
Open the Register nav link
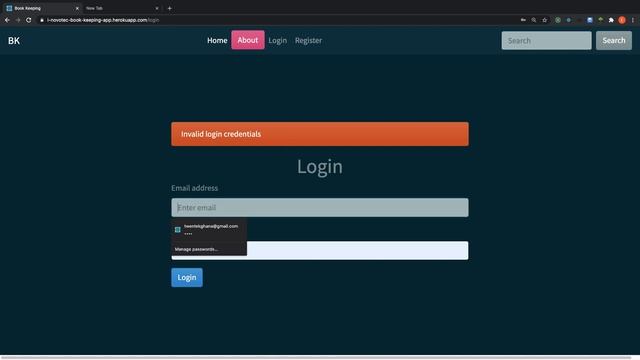tap(309, 40)
